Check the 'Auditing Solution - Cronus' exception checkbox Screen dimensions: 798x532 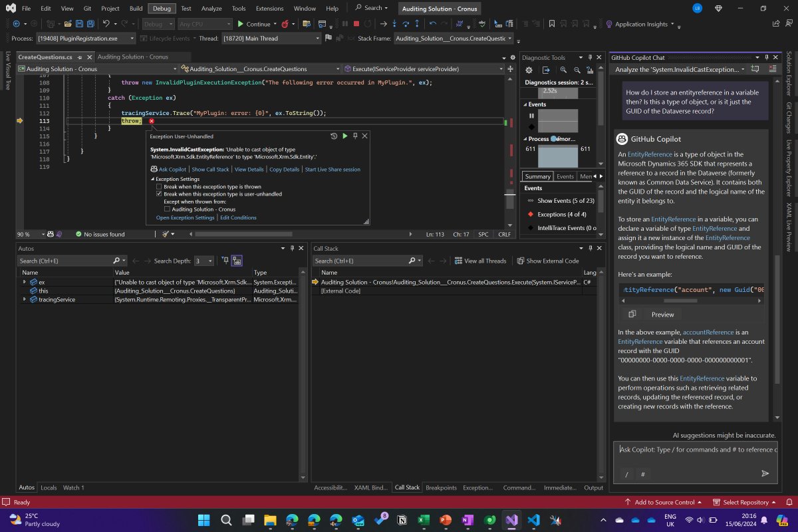coord(167,209)
